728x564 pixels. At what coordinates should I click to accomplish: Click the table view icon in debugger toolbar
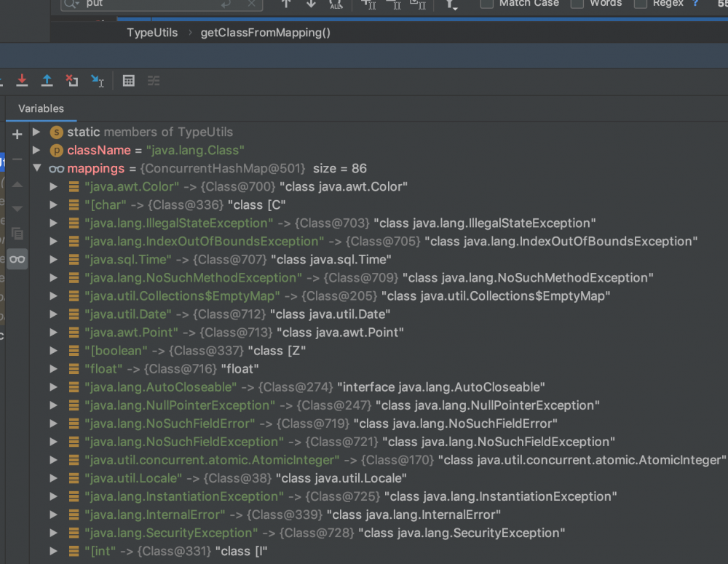(128, 81)
